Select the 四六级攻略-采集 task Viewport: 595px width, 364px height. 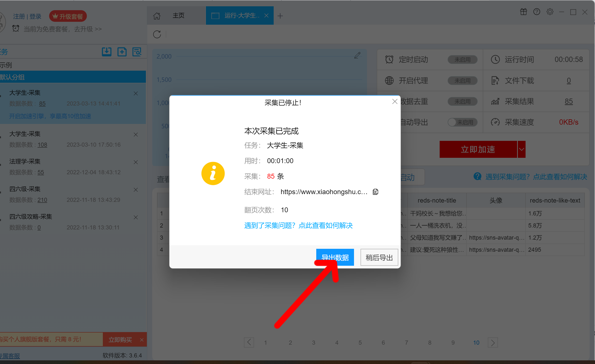[73, 222]
